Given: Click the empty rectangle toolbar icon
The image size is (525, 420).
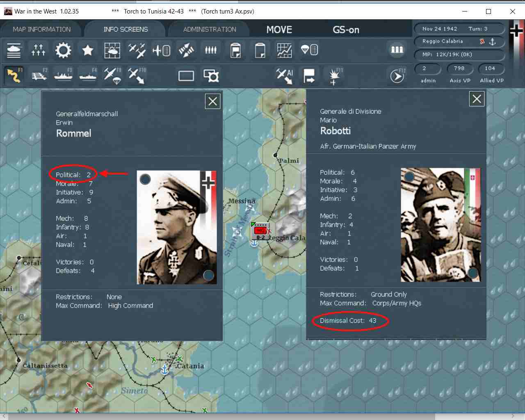Looking at the screenshot, I should click(x=186, y=75).
